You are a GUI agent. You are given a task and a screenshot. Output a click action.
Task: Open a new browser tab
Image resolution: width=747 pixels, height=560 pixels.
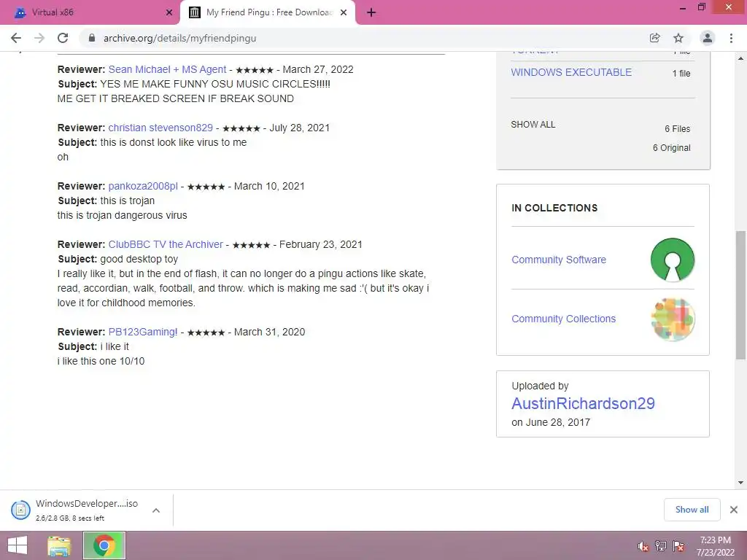point(371,12)
